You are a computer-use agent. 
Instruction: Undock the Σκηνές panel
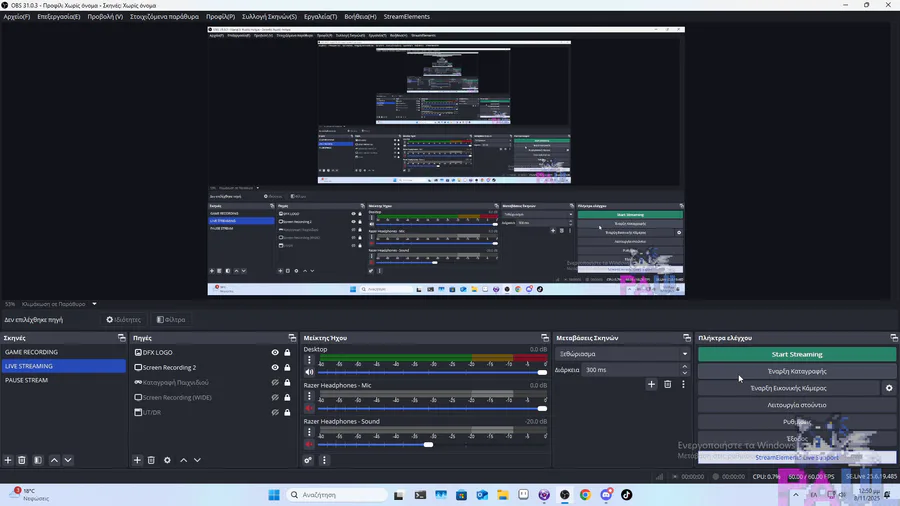[122, 338]
